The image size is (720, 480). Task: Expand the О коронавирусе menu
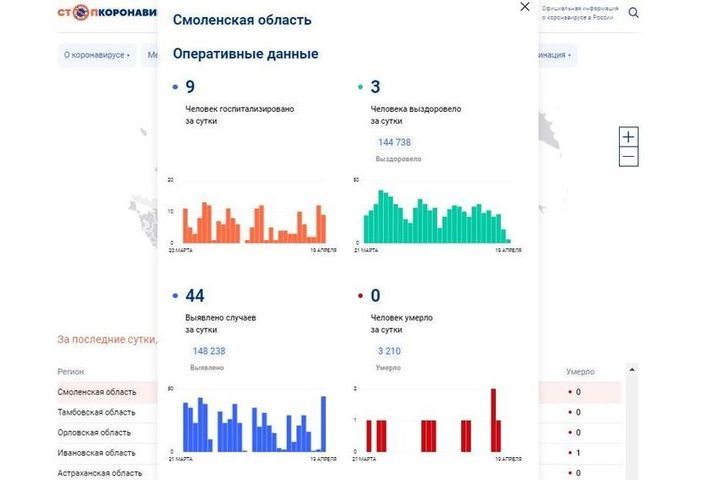tap(97, 56)
